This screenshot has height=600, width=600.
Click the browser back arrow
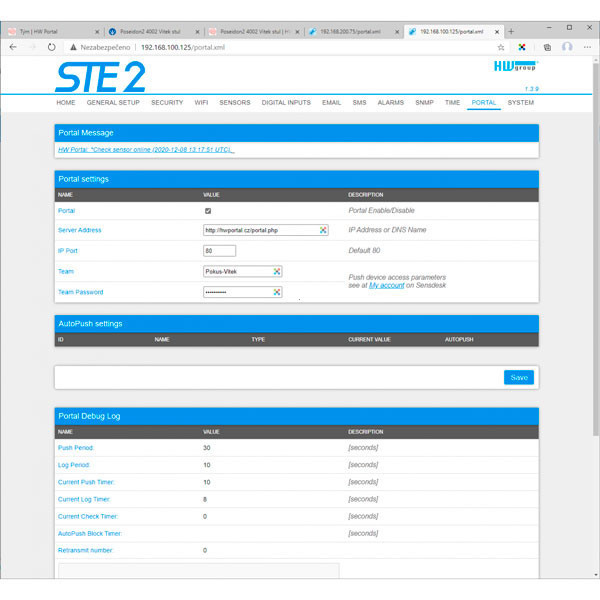click(12, 47)
